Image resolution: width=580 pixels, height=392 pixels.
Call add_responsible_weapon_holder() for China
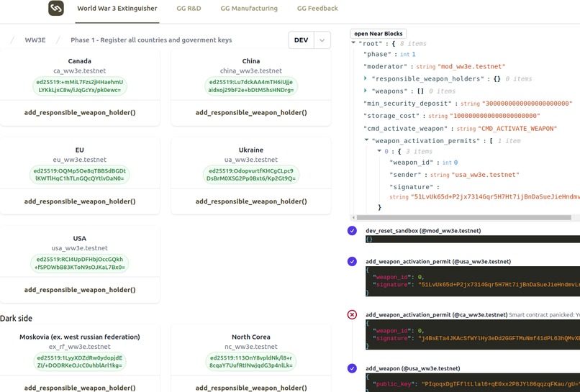coord(251,112)
